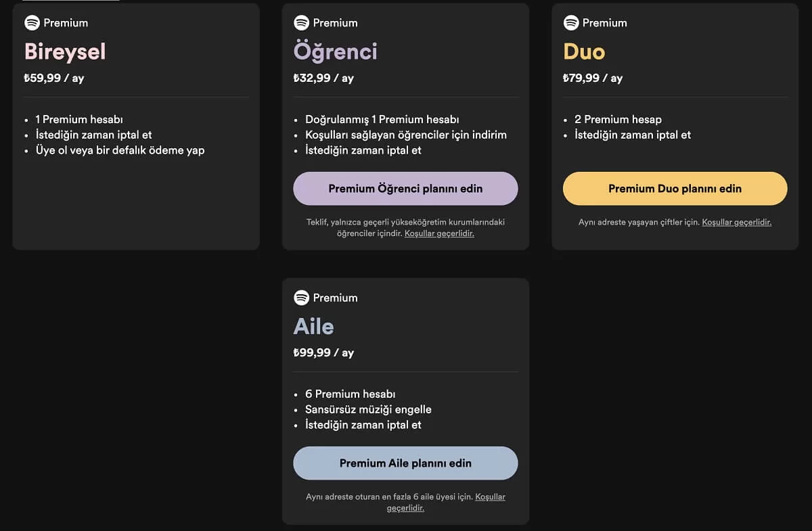
Task: Click the Duo plan heading
Action: (583, 51)
